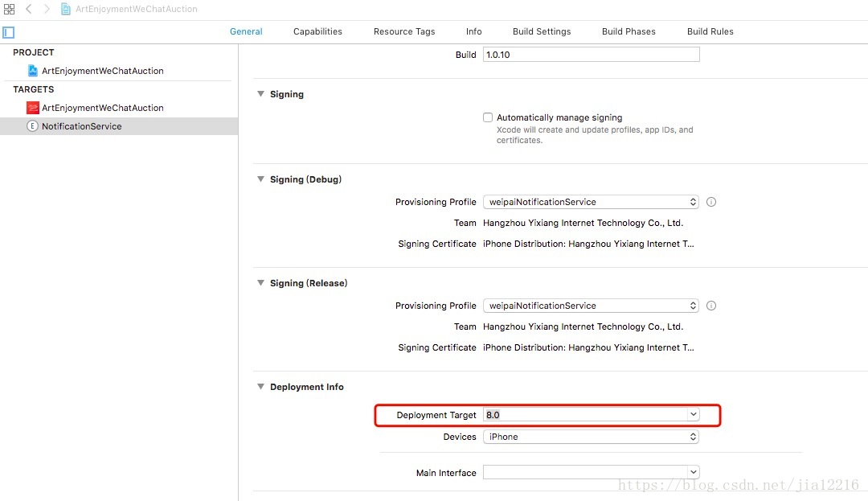Screen dimensions: 868x501
Task: Collapse the Signing (Release) section
Action: [260, 283]
